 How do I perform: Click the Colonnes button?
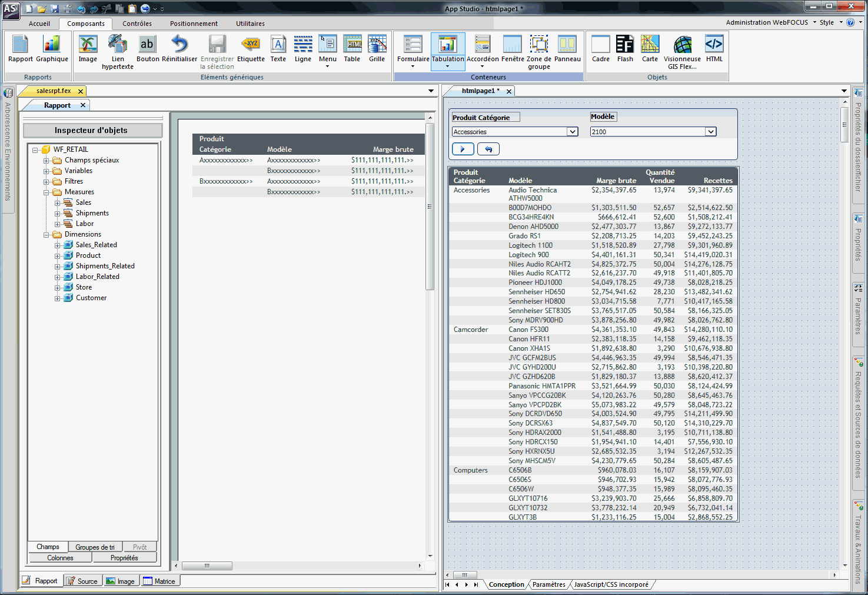[61, 557]
